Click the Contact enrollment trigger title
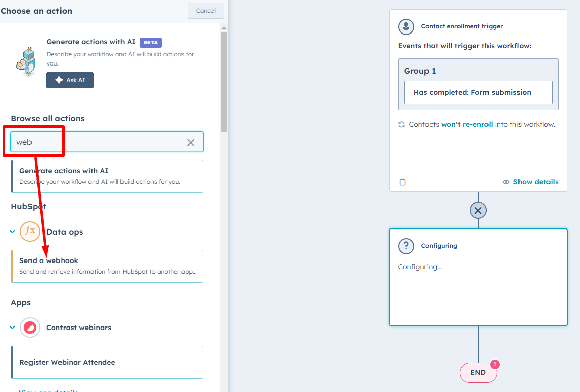The width and height of the screenshot is (580, 392). pos(462,26)
